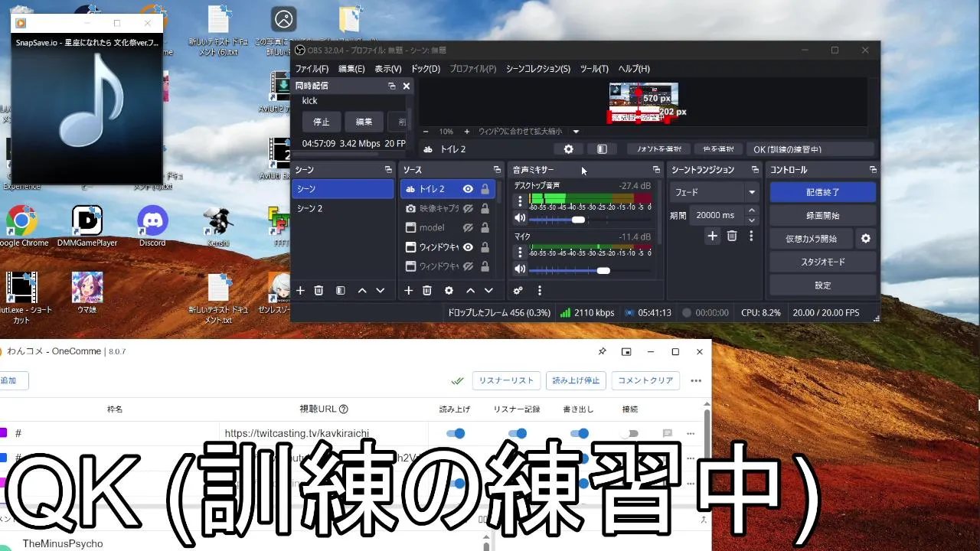
Task: Undock the シーン panel
Action: (388, 170)
